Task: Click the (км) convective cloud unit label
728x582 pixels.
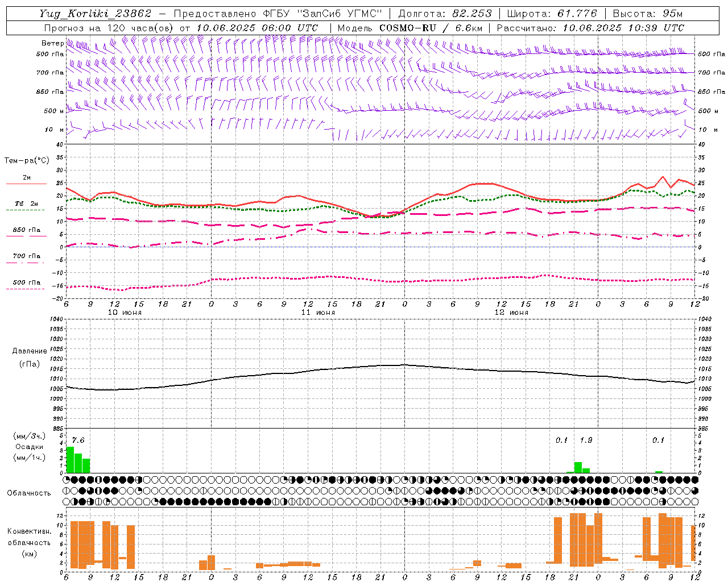Action: click(29, 554)
